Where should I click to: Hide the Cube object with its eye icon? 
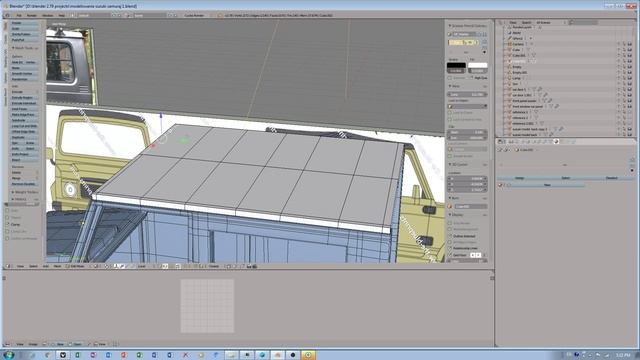(x=619, y=50)
